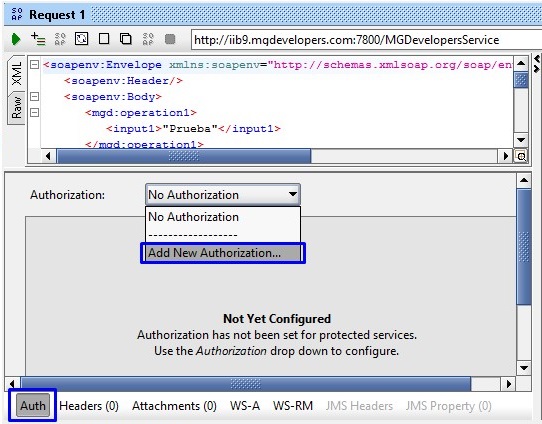Click the Auth panel scroll left arrow

[12, 384]
